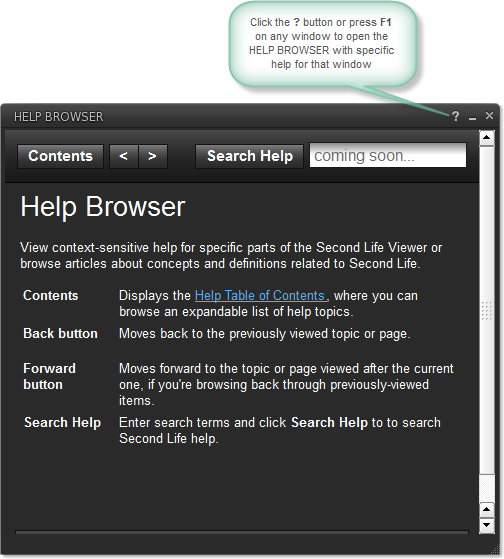
Task: Select the bold 'Search Help' row label
Action: [62, 423]
